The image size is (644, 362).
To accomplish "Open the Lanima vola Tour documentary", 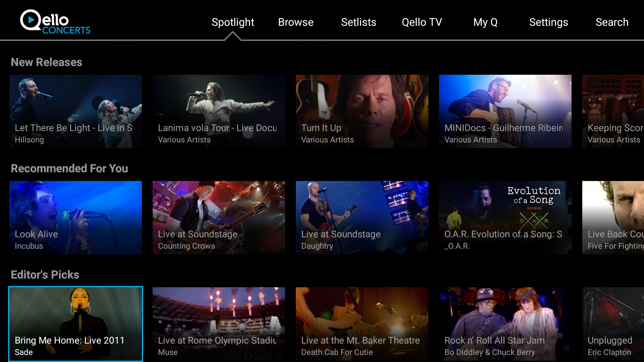I will pyautogui.click(x=219, y=111).
